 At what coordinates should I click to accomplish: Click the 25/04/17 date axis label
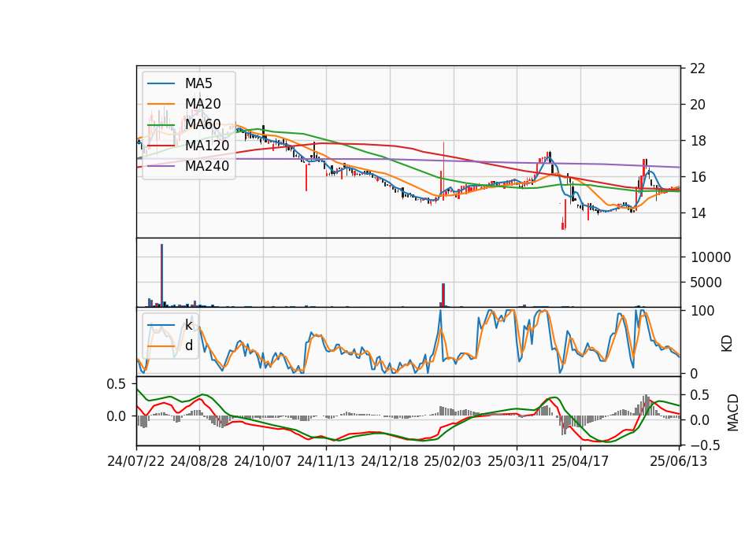pyautogui.click(x=580, y=461)
